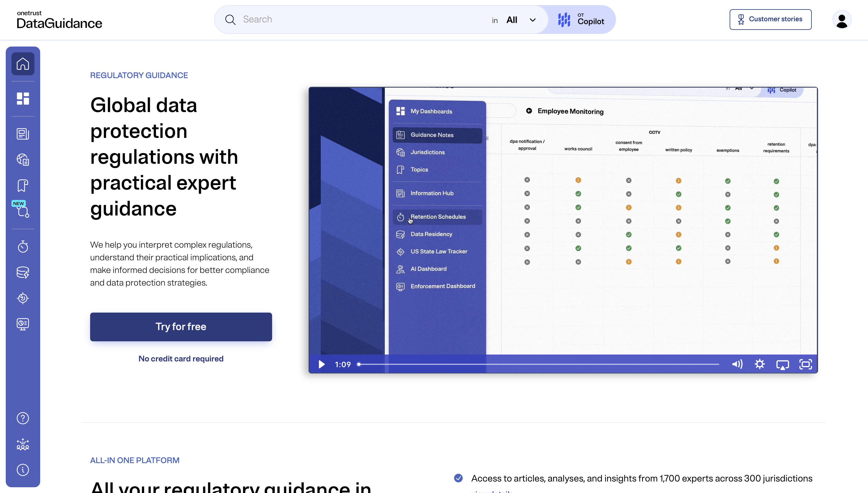Image resolution: width=868 pixels, height=493 pixels.
Task: Click the video progress bar
Action: 538,364
